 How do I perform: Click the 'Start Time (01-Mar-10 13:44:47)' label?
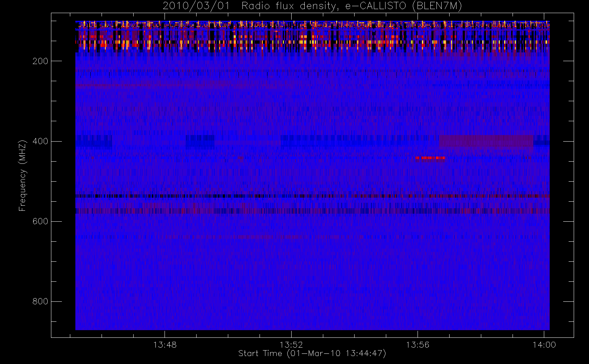pyautogui.click(x=312, y=353)
